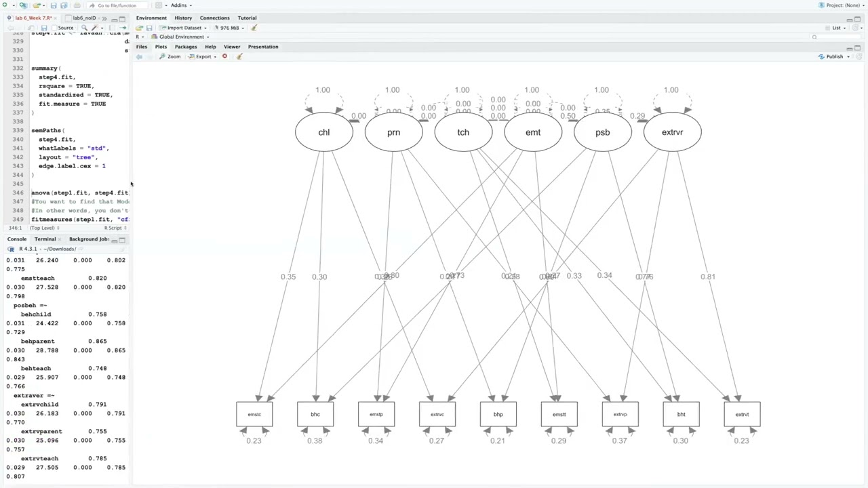Image resolution: width=868 pixels, height=488 pixels.
Task: Click the Find/Replace magnifier icon in editor
Action: pos(84,28)
